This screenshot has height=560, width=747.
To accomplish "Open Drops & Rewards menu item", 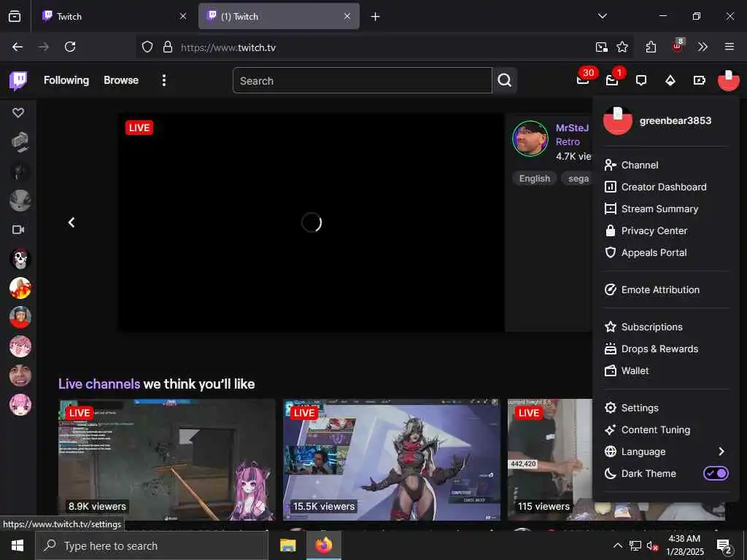I will (x=665, y=349).
